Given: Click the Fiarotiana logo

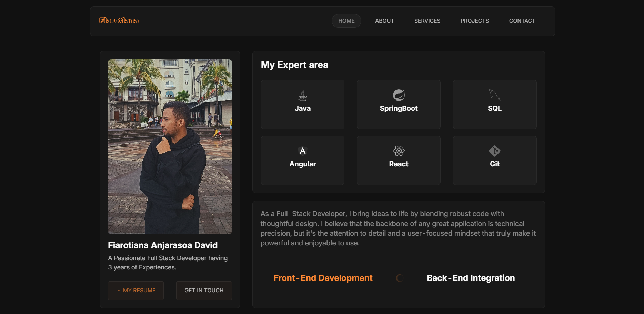Looking at the screenshot, I should coord(119,21).
